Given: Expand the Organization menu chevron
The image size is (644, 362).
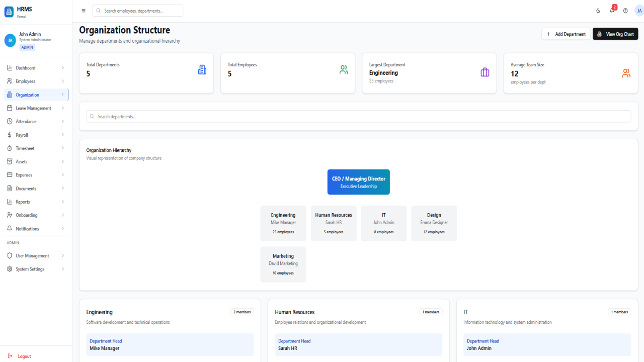Looking at the screenshot, I should pos(63,95).
